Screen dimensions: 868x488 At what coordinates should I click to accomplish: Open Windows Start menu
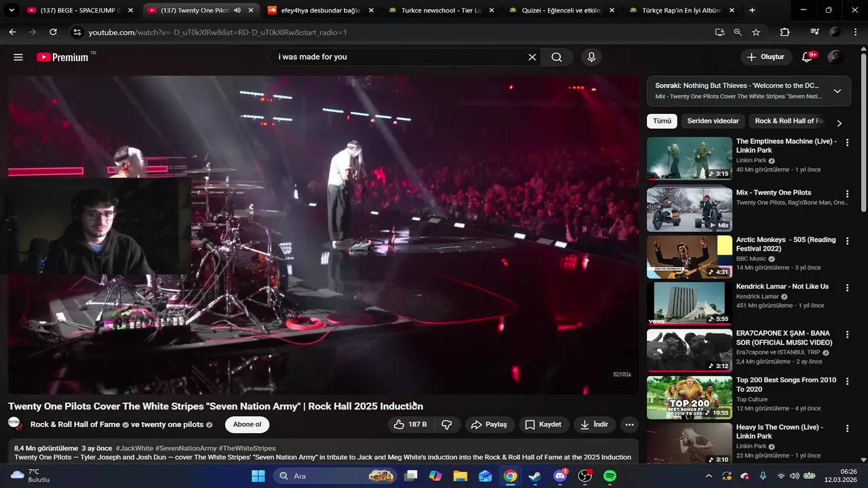coord(258,476)
